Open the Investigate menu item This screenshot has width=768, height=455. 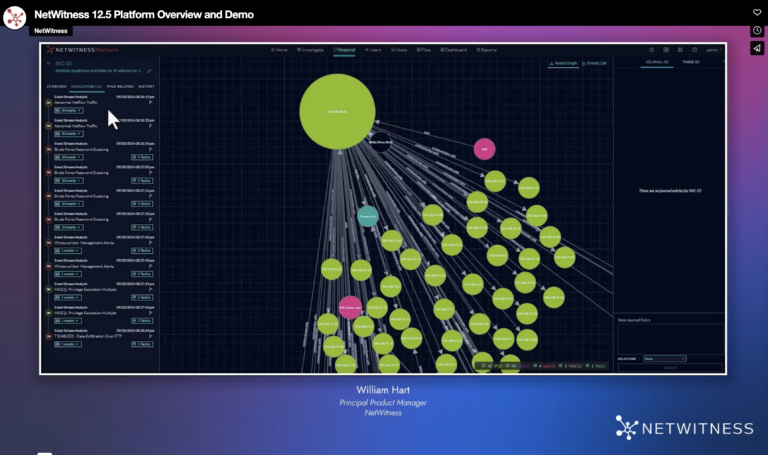click(311, 49)
